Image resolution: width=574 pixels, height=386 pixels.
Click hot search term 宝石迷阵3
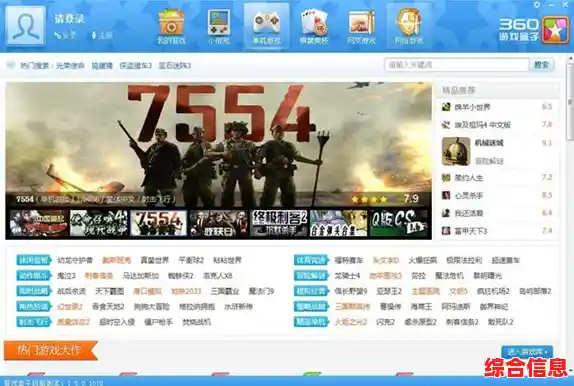[x=175, y=66]
